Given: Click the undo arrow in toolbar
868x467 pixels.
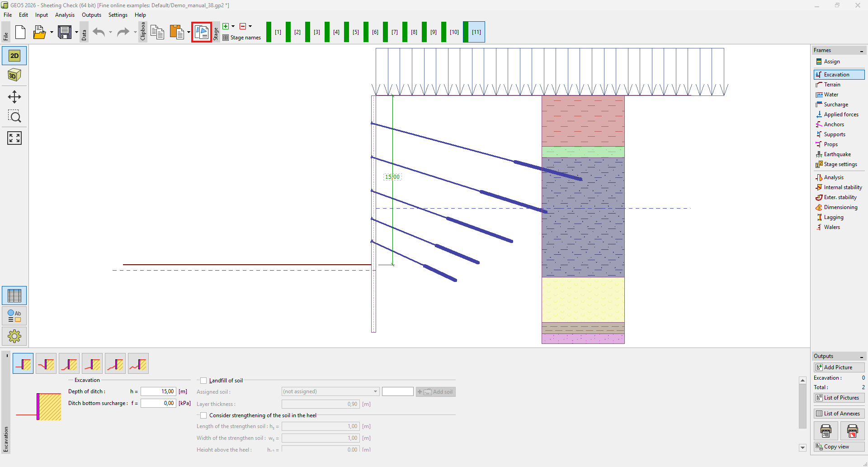Looking at the screenshot, I should (x=99, y=32).
